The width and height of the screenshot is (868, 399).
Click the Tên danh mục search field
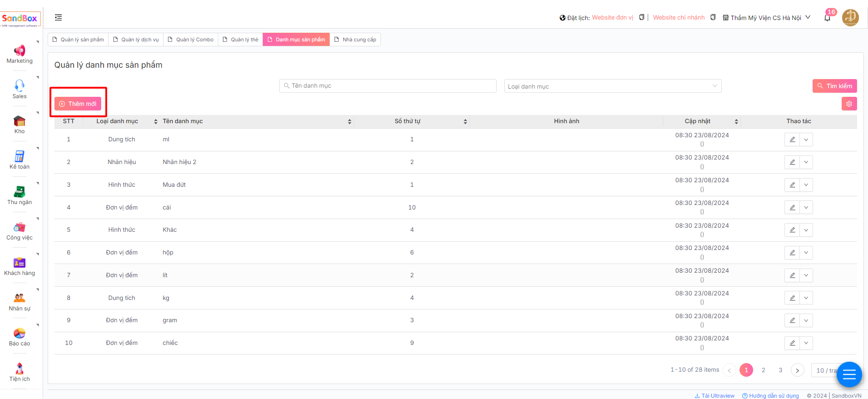click(x=388, y=86)
